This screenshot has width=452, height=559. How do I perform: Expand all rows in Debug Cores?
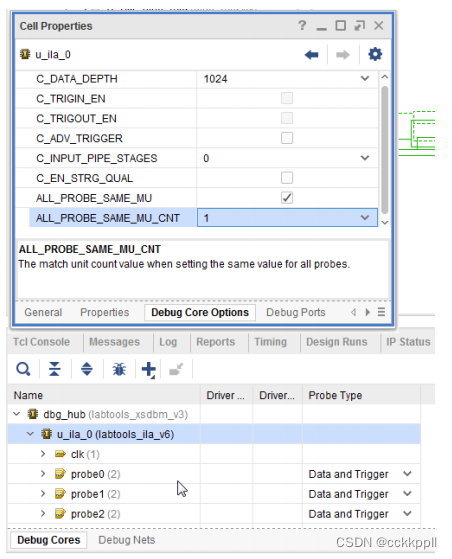(x=87, y=369)
